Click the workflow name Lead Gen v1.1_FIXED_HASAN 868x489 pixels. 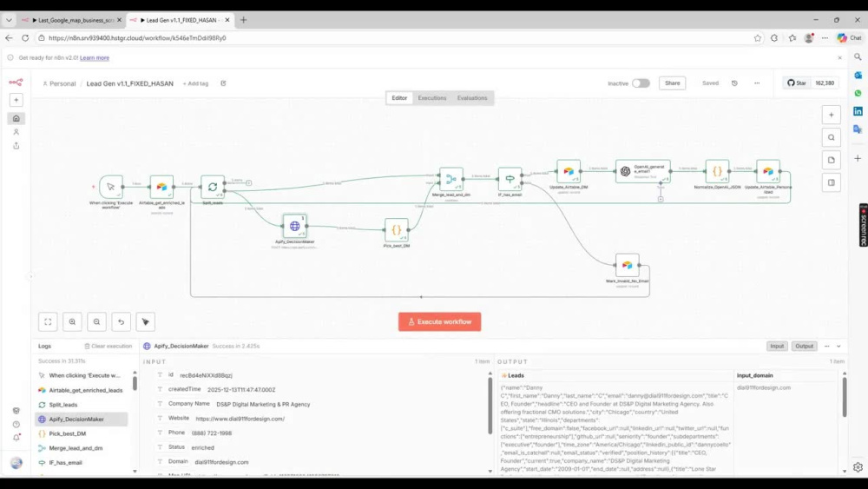[129, 83]
